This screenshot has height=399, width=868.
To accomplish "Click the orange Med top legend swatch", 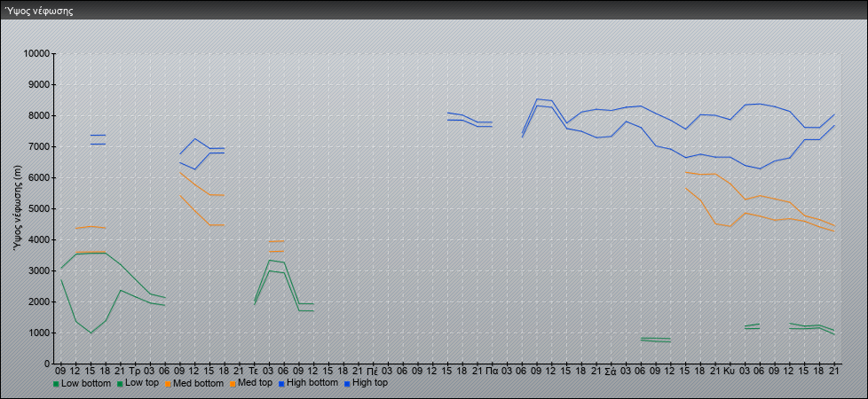I will point(234,384).
